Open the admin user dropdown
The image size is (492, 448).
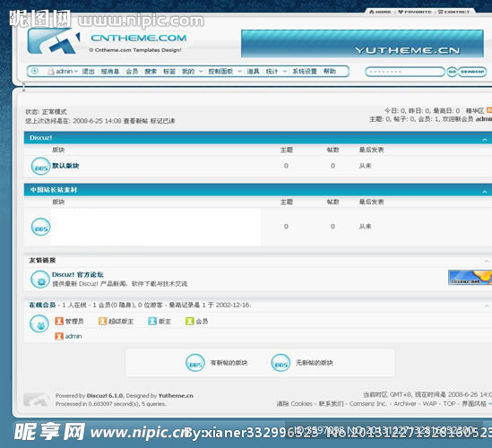pos(63,72)
